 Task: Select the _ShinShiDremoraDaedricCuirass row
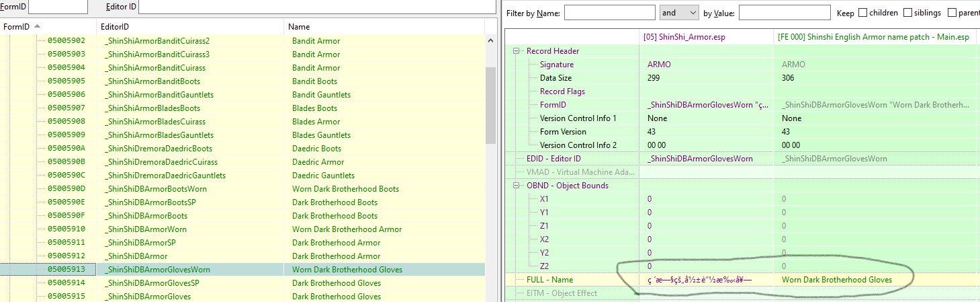pos(242,162)
